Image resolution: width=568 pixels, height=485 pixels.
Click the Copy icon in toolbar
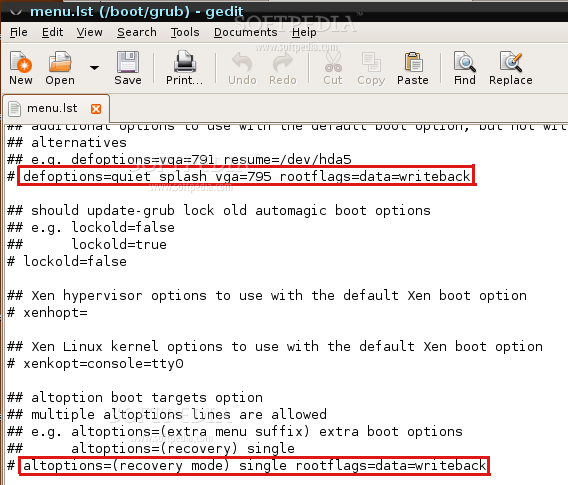pyautogui.click(x=371, y=62)
